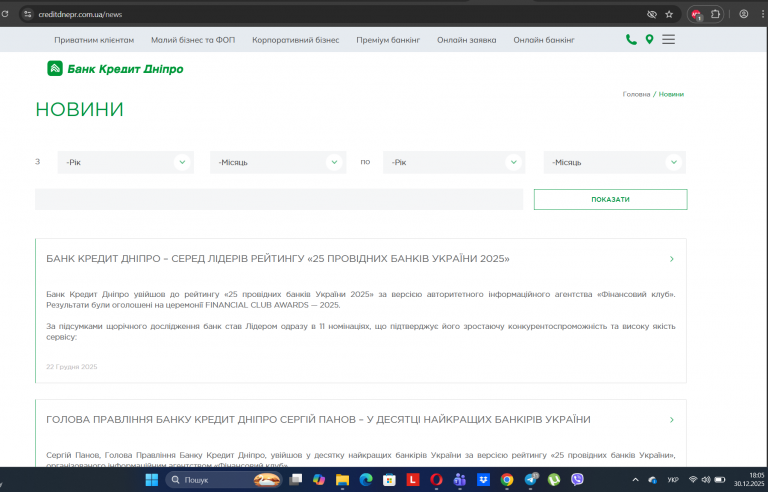Click the ПОКАЗАТИ button

pyautogui.click(x=610, y=199)
